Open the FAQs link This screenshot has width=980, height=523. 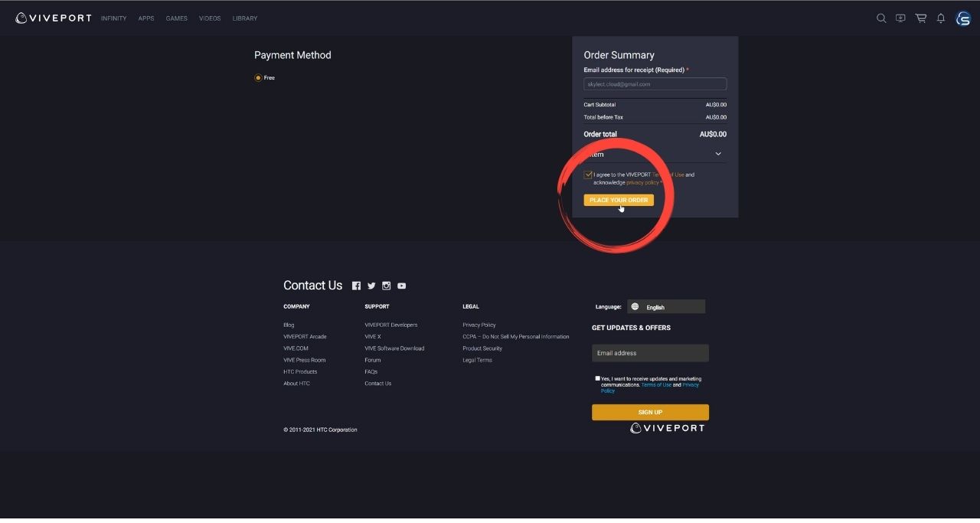coord(371,371)
